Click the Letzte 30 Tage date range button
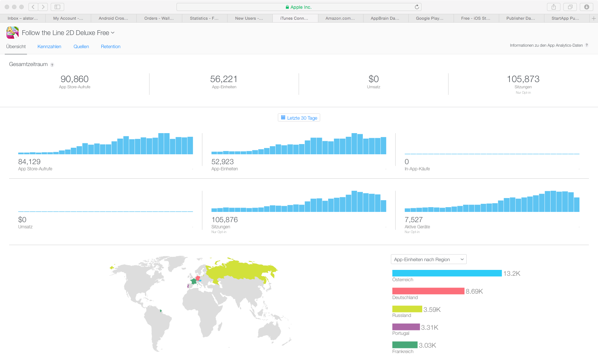The image size is (598, 364). (299, 117)
